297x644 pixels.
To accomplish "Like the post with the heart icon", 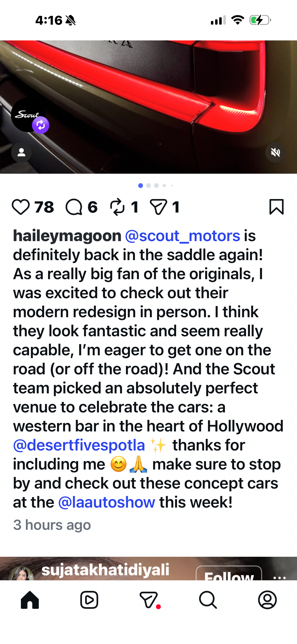I will [21, 207].
